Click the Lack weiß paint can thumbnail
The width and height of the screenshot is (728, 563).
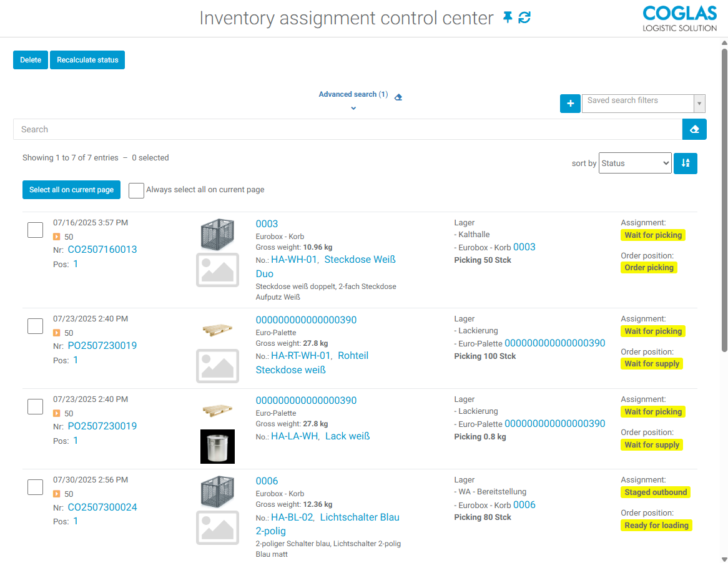point(217,446)
